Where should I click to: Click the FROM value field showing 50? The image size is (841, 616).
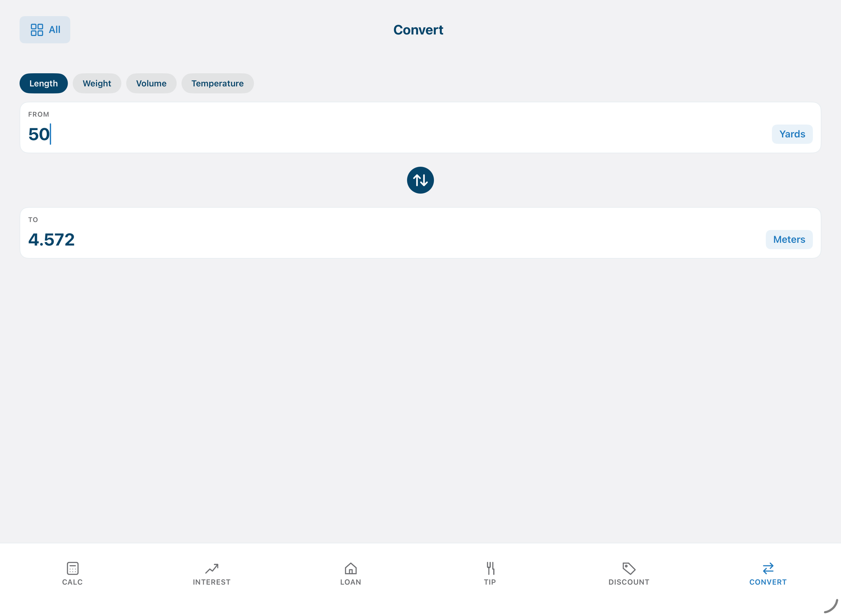[x=395, y=134]
